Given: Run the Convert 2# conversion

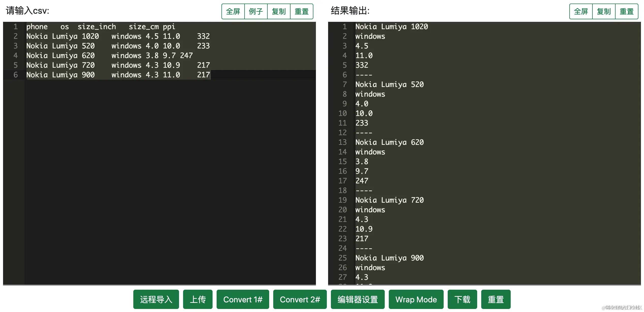Looking at the screenshot, I should click(300, 299).
